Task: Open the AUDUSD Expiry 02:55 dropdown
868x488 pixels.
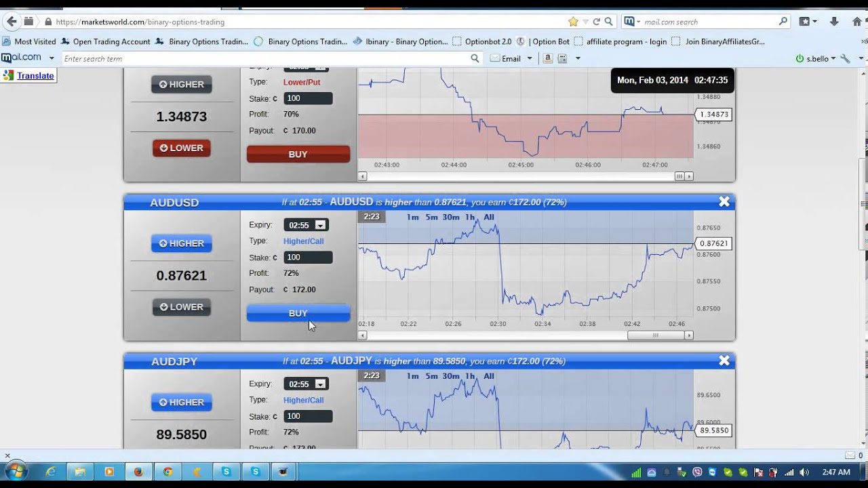Action: (307, 225)
